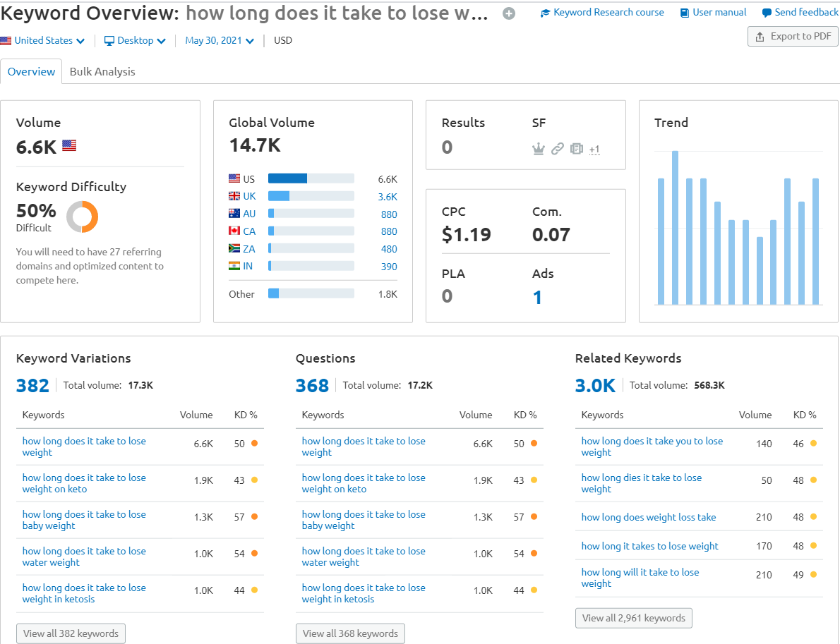Click the +1 more SERP features indicator

[x=594, y=150]
